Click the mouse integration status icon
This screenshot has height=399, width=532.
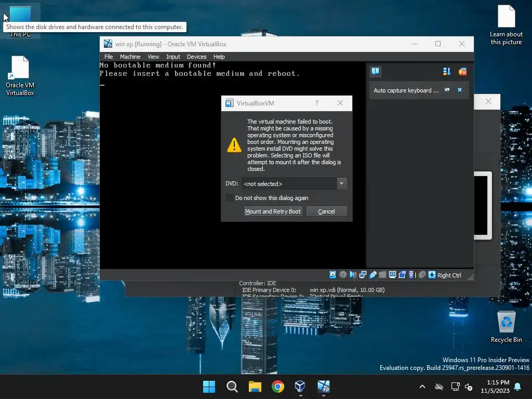pos(422,275)
